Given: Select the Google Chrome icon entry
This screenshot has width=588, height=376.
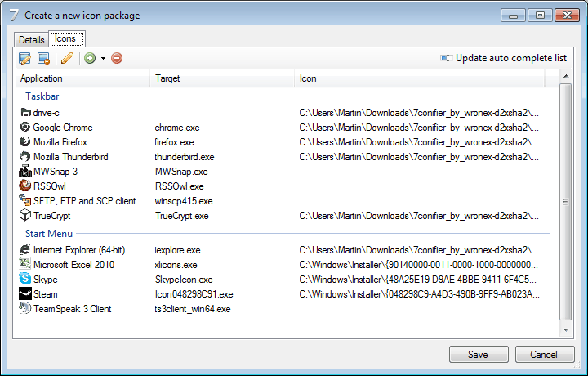Looking at the screenshot, I should coord(24,128).
